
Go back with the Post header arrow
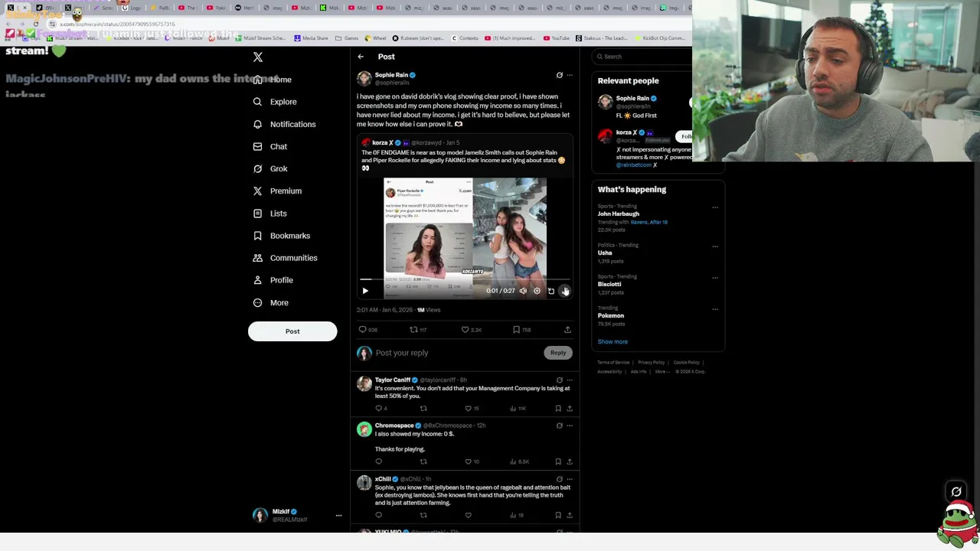361,57
